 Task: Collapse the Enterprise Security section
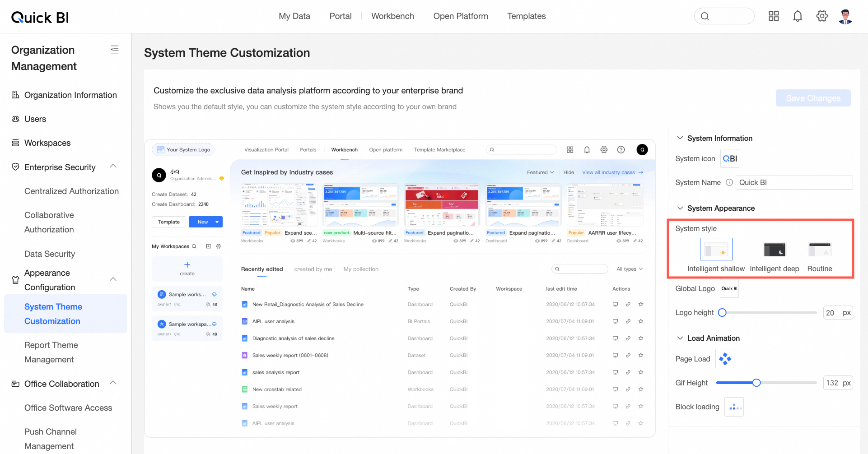click(113, 166)
